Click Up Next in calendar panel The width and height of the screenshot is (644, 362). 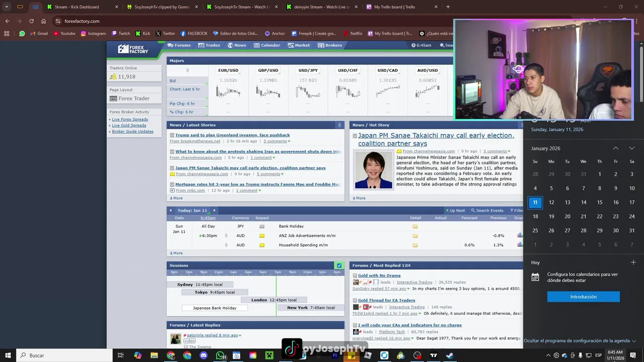click(455, 211)
